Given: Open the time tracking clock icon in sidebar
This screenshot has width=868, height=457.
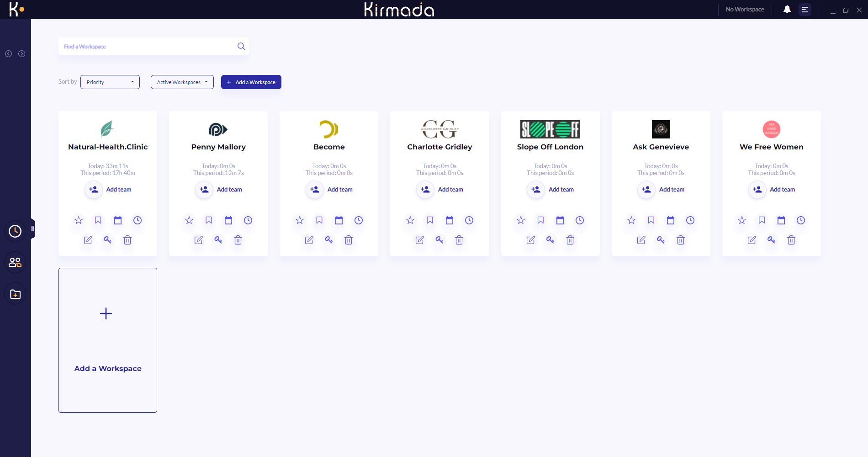Looking at the screenshot, I should [x=15, y=231].
